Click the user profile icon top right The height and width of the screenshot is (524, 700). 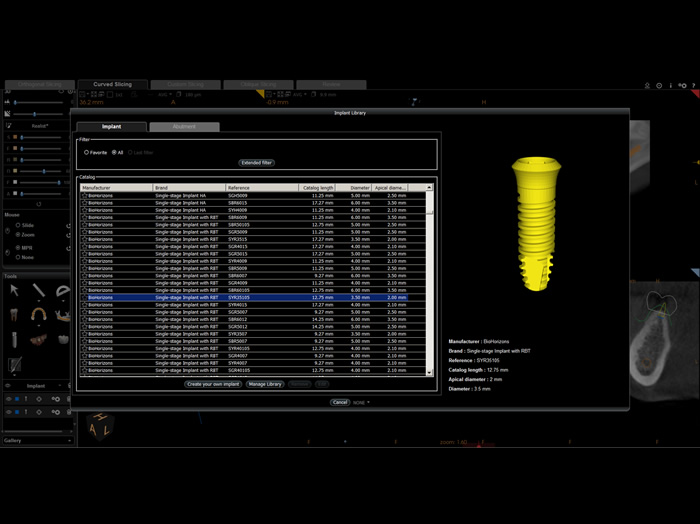(x=647, y=85)
